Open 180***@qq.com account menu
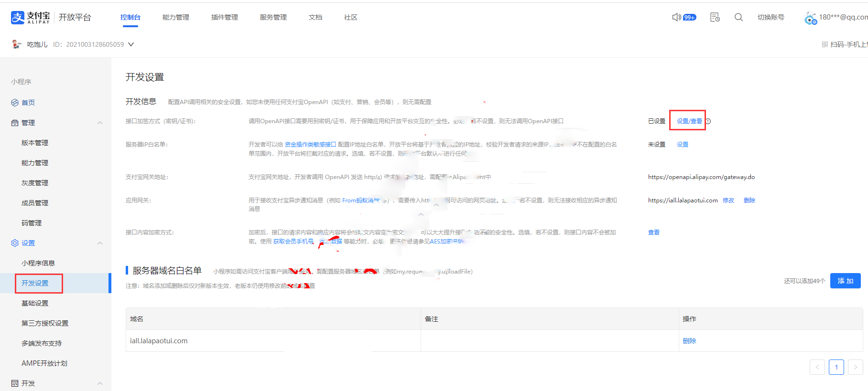868x391 pixels. (843, 17)
